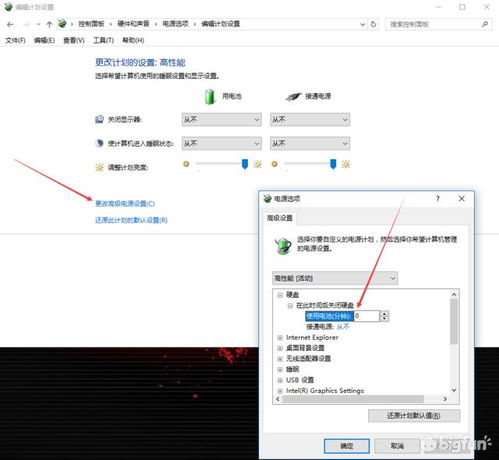Click the right scroll arrow in settings tree

point(445,399)
